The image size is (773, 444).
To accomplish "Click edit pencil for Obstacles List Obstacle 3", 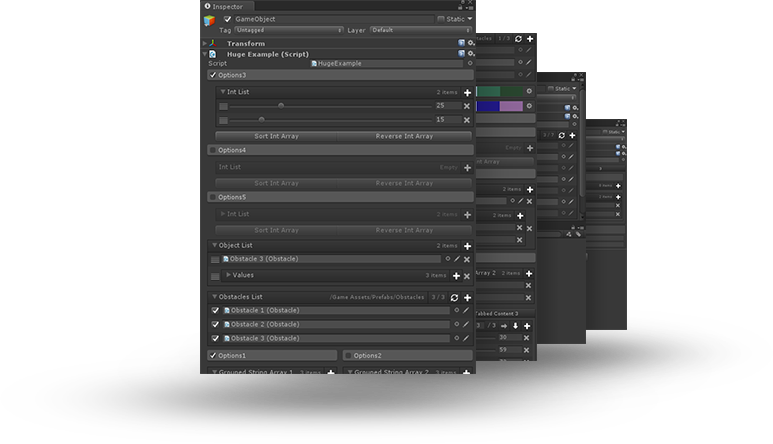I will [466, 339].
